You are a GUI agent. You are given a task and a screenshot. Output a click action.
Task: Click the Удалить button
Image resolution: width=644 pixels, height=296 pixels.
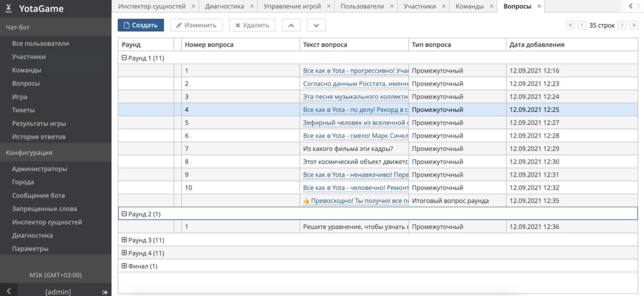(x=252, y=25)
